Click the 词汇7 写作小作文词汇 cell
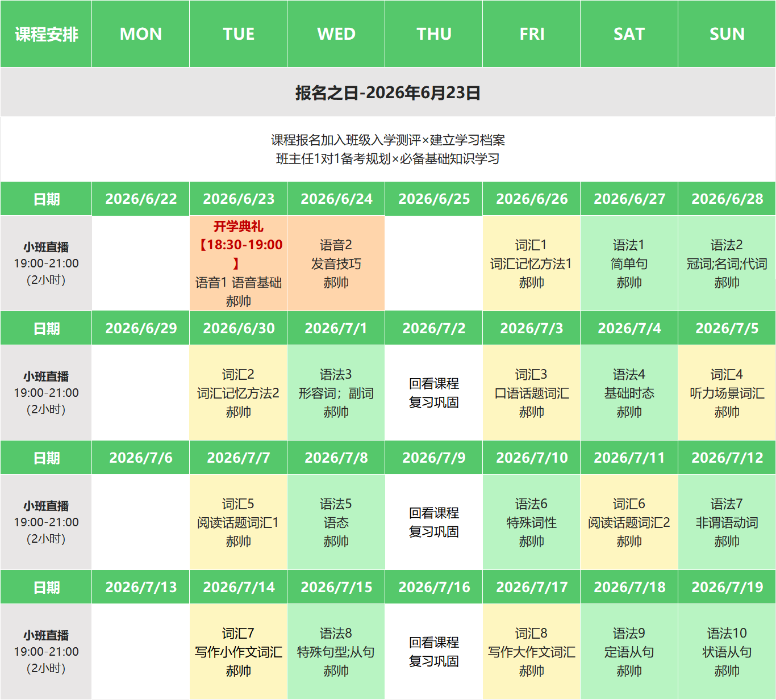This screenshot has height=700, width=776. point(238,652)
